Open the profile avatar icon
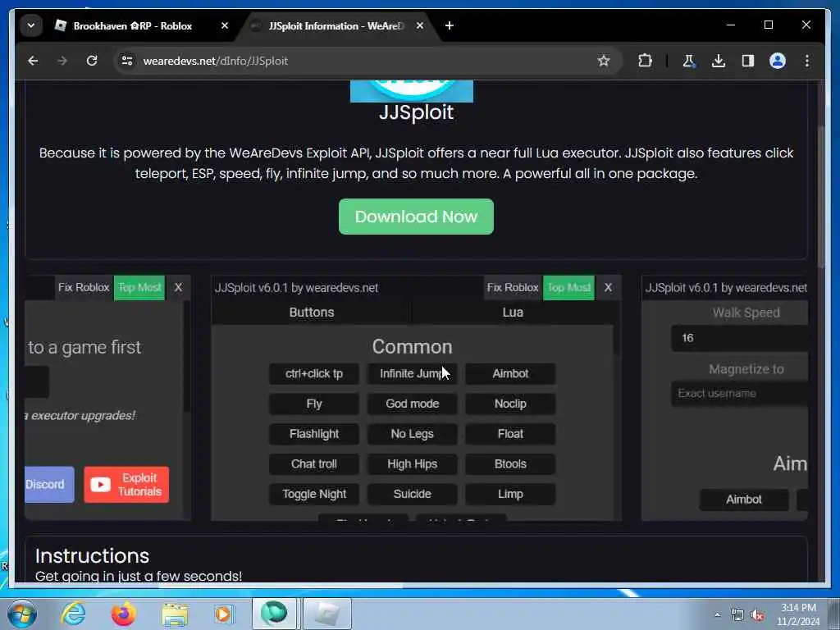The width and height of the screenshot is (840, 630). click(778, 61)
